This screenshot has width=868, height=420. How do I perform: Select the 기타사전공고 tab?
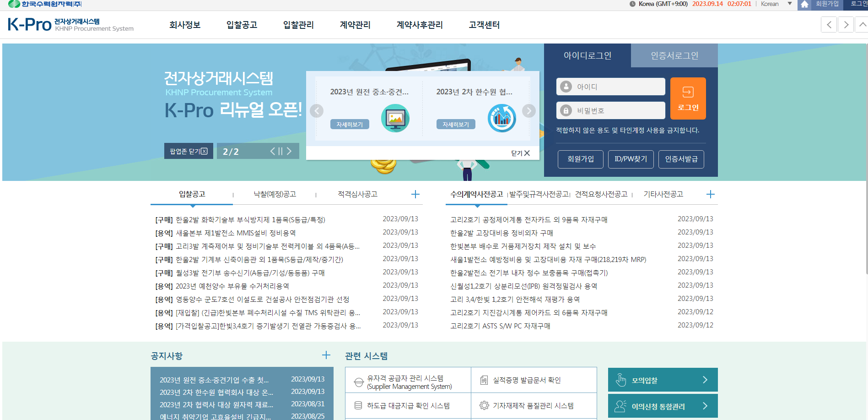point(663,194)
